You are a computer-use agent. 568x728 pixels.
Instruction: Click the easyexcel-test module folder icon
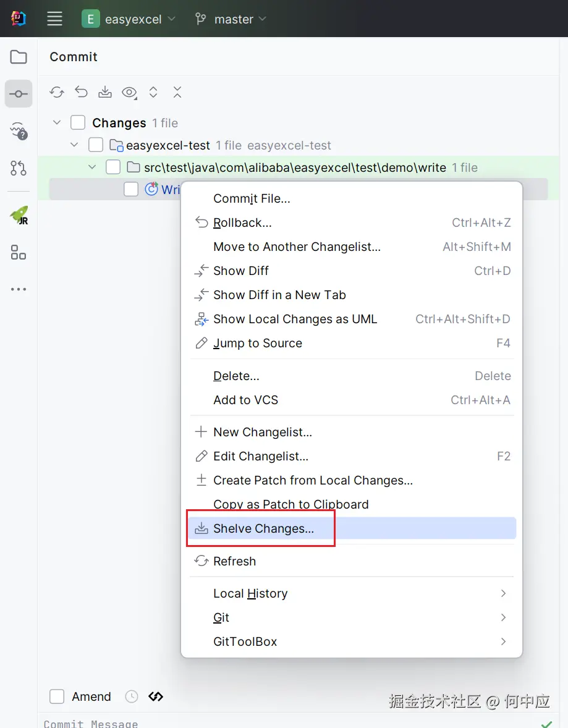(x=117, y=145)
